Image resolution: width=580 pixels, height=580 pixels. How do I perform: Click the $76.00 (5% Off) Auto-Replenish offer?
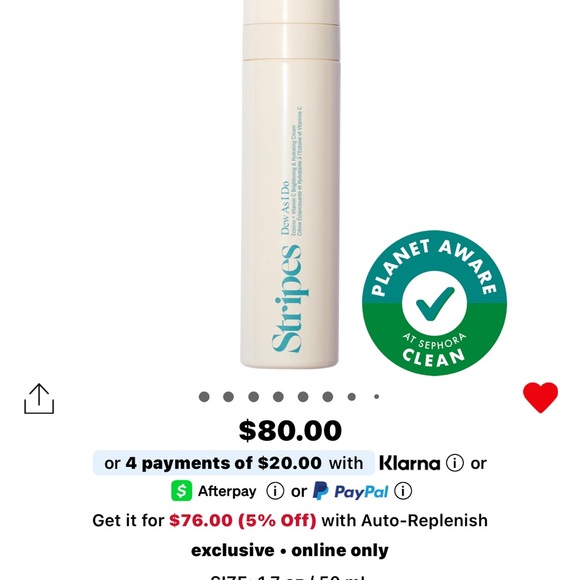tap(243, 520)
